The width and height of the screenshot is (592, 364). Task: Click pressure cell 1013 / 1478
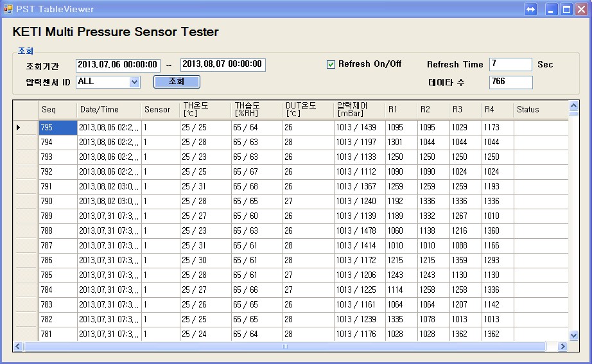coord(360,230)
